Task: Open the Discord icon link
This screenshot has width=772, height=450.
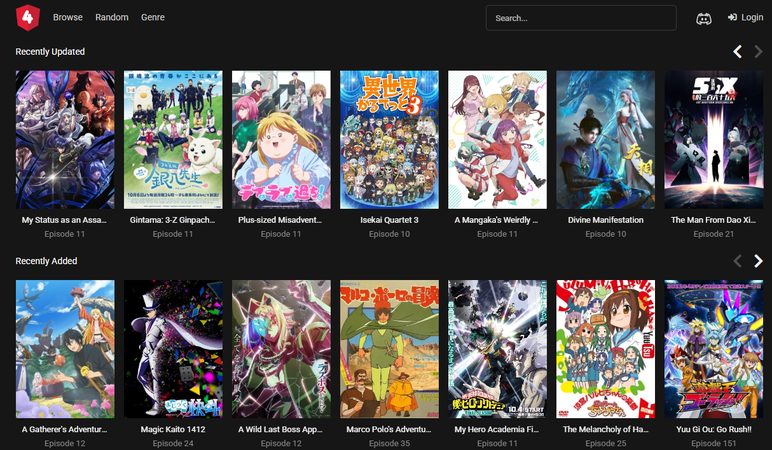Action: pos(704,19)
